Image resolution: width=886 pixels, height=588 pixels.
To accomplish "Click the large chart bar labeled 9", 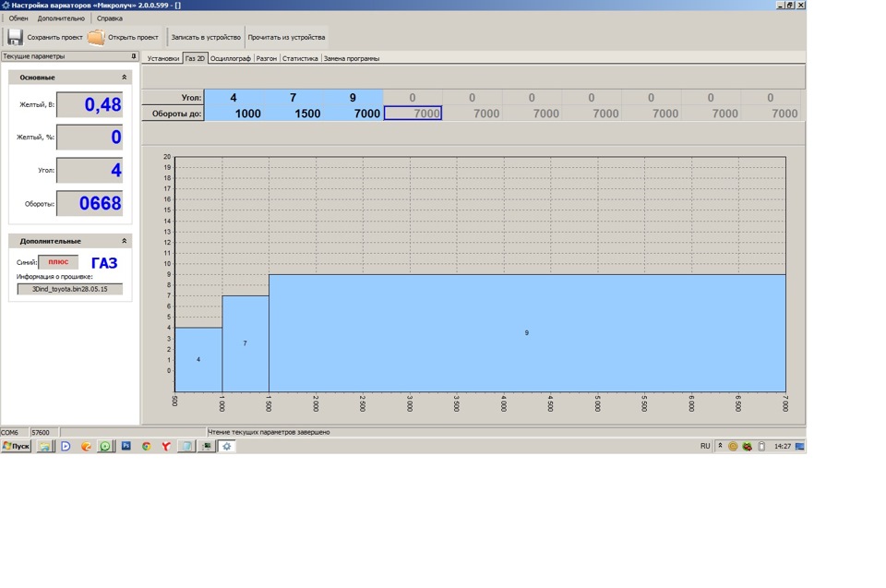I will point(527,333).
